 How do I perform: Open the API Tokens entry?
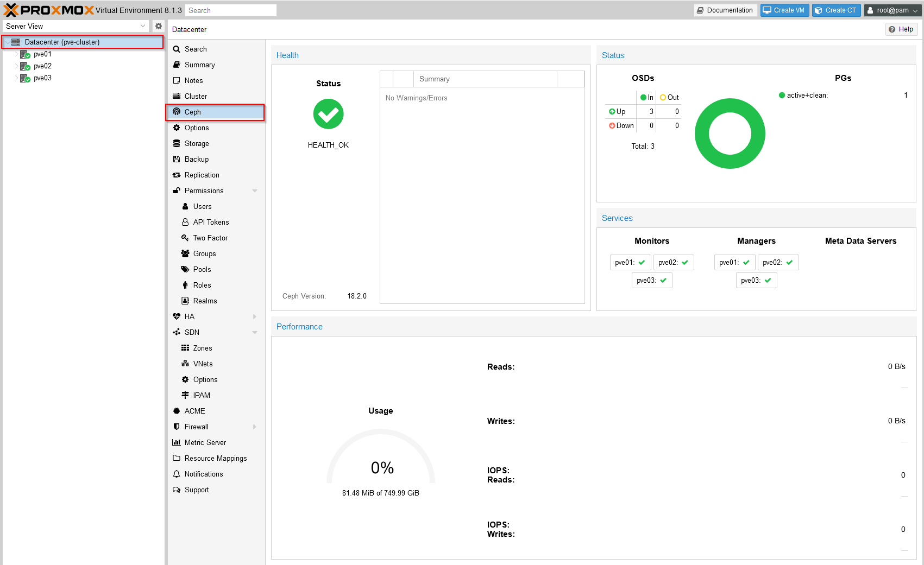(216, 222)
